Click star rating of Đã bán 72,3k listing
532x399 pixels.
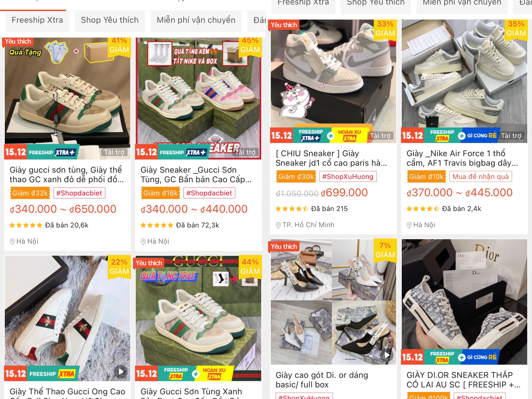click(157, 225)
